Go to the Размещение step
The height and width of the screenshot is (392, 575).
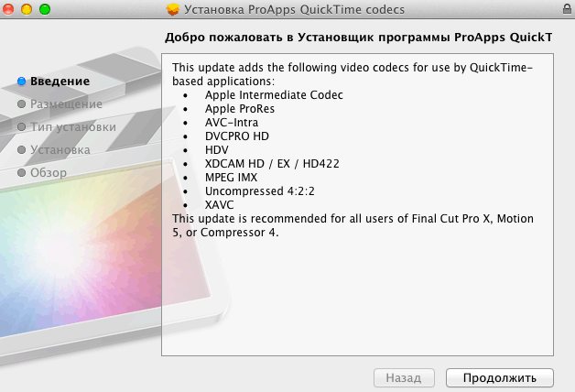66,104
